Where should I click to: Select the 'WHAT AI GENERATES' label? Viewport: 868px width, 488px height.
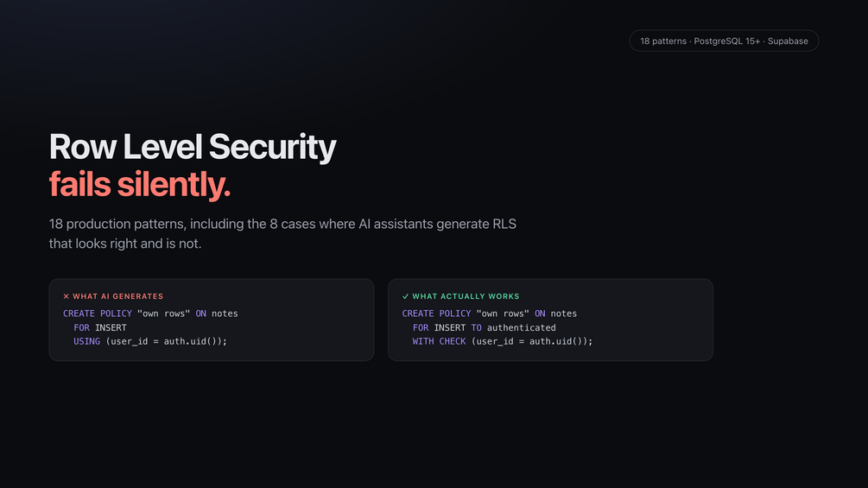[118, 296]
